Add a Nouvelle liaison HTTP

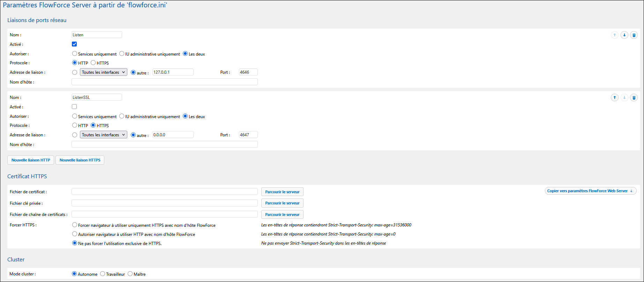pyautogui.click(x=31, y=160)
